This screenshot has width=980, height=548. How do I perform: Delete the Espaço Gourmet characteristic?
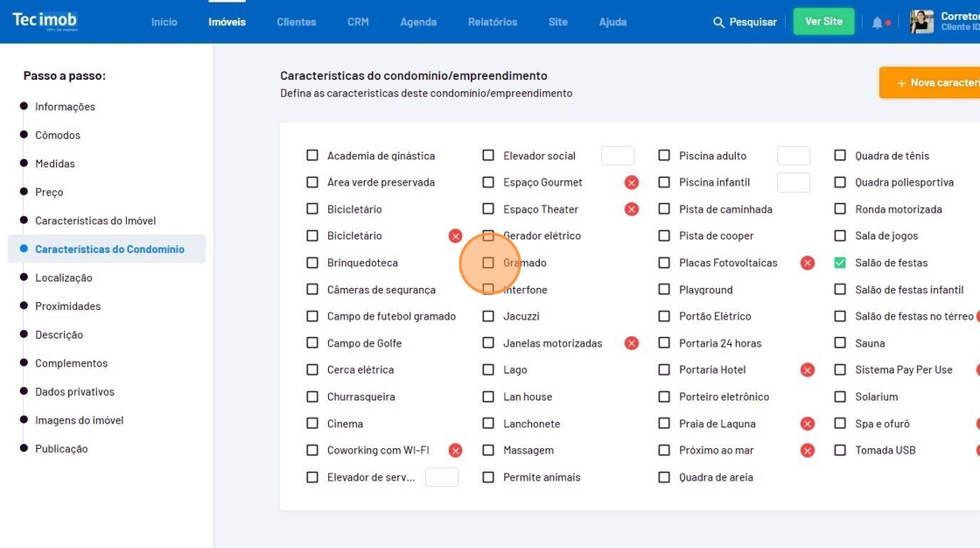click(x=631, y=183)
